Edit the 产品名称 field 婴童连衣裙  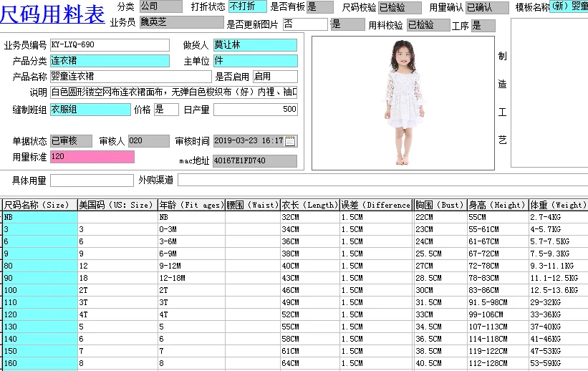click(131, 77)
